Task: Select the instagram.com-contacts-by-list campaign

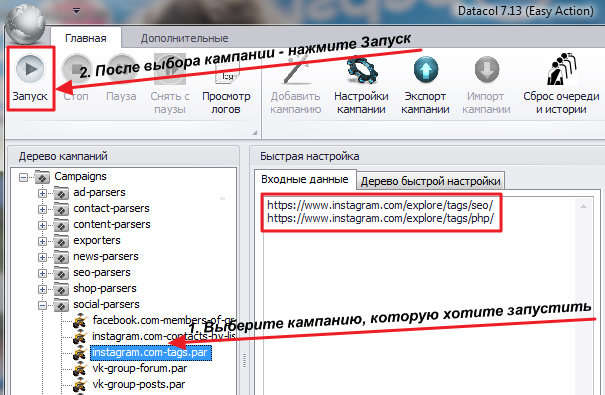Action: tap(164, 336)
